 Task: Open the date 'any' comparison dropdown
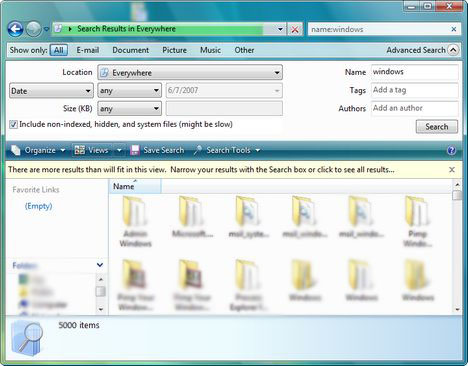(129, 91)
